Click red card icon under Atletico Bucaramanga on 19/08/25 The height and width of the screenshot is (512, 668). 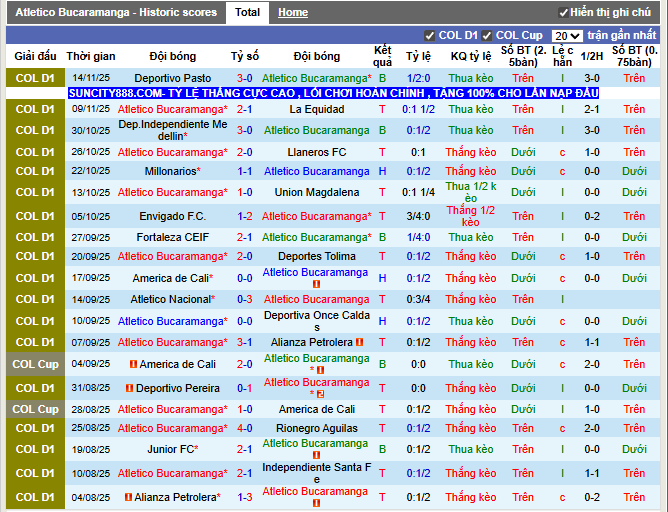(316, 456)
